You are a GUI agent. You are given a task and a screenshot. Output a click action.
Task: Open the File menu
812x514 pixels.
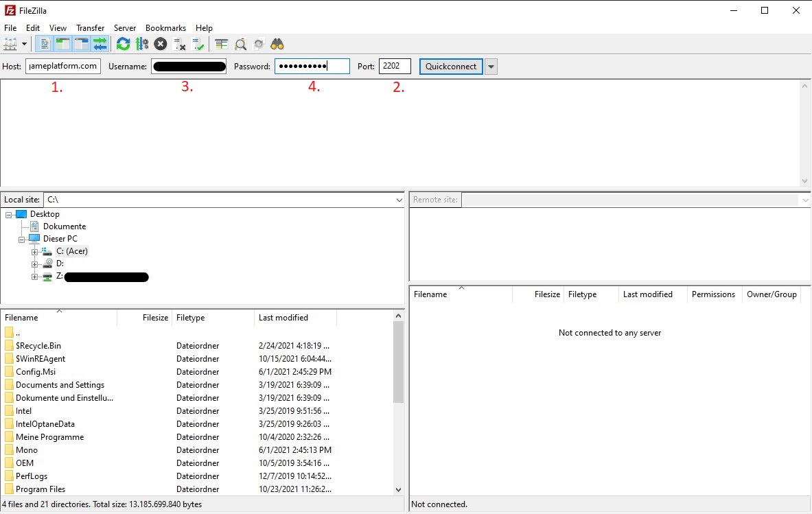(x=10, y=28)
